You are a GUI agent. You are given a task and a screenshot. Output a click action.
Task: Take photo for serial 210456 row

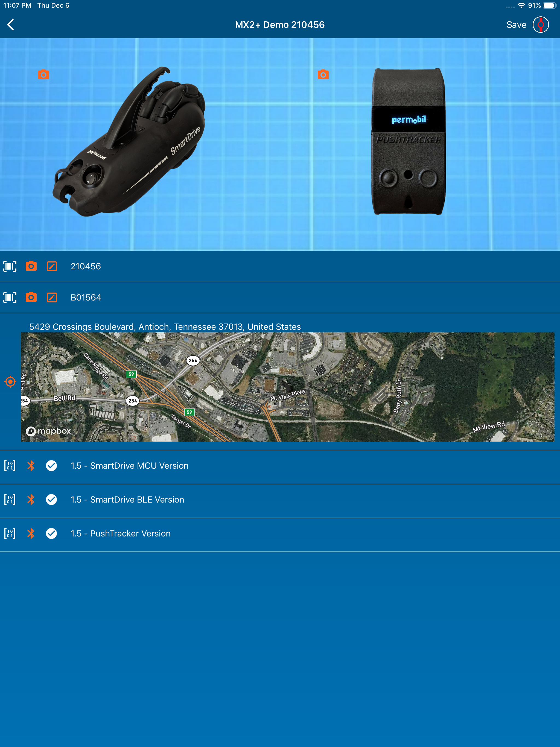(31, 266)
